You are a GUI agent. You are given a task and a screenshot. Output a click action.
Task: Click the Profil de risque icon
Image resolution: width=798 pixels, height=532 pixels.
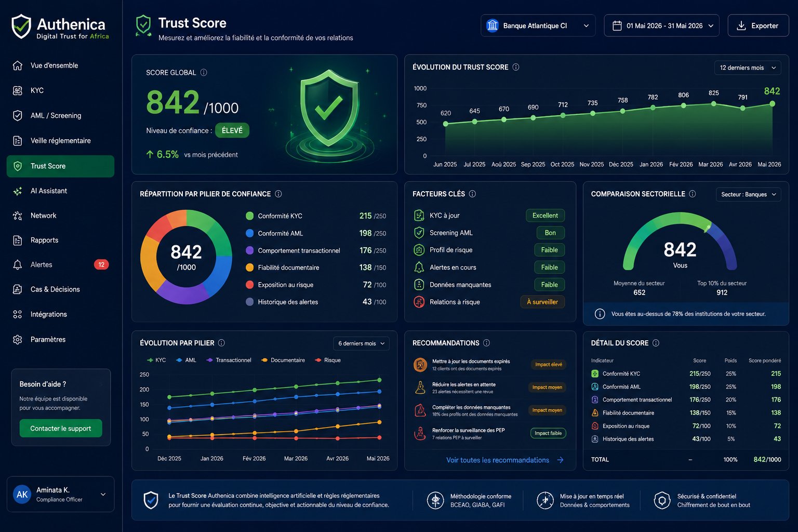tap(419, 250)
